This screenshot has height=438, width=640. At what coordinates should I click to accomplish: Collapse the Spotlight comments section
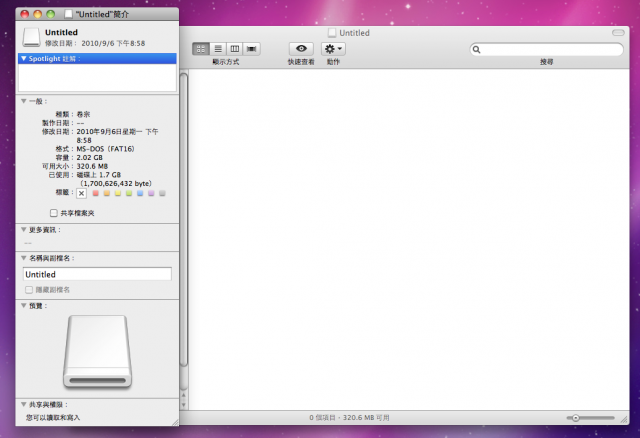pos(24,59)
